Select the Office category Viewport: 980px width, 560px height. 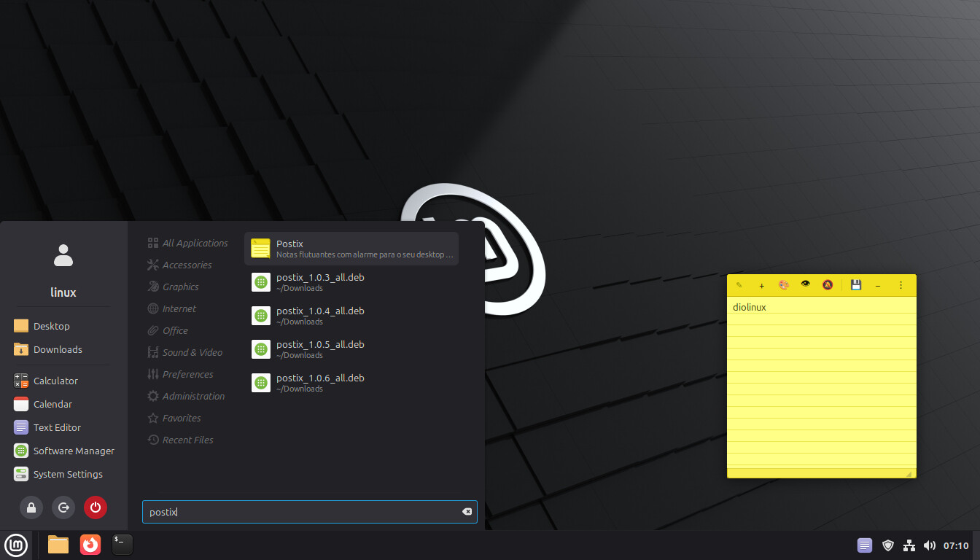point(168,330)
